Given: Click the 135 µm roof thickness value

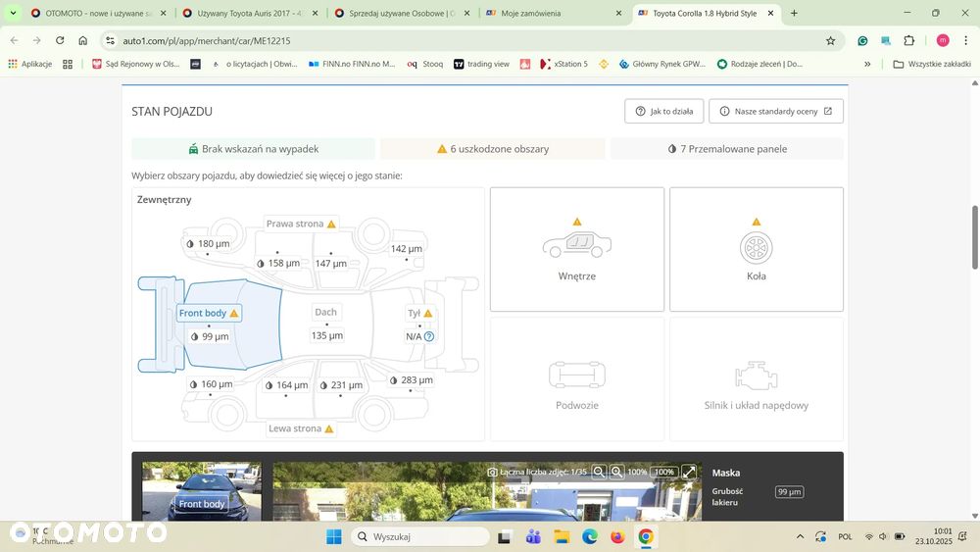Looking at the screenshot, I should click(327, 335).
